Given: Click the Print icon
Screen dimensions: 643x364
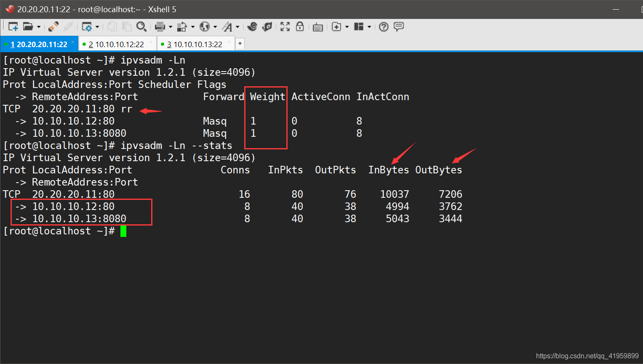Looking at the screenshot, I should pos(160,27).
